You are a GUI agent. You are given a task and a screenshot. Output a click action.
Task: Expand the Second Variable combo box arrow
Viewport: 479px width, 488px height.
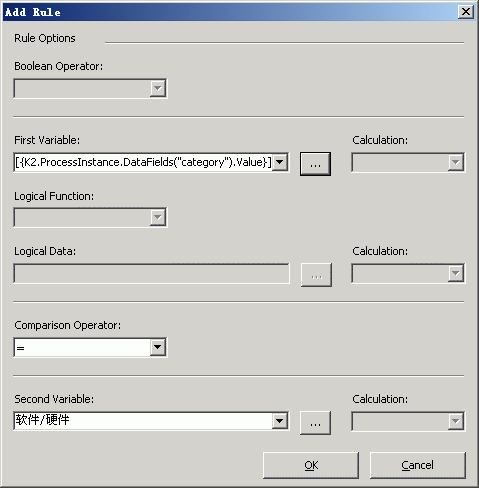pos(280,421)
